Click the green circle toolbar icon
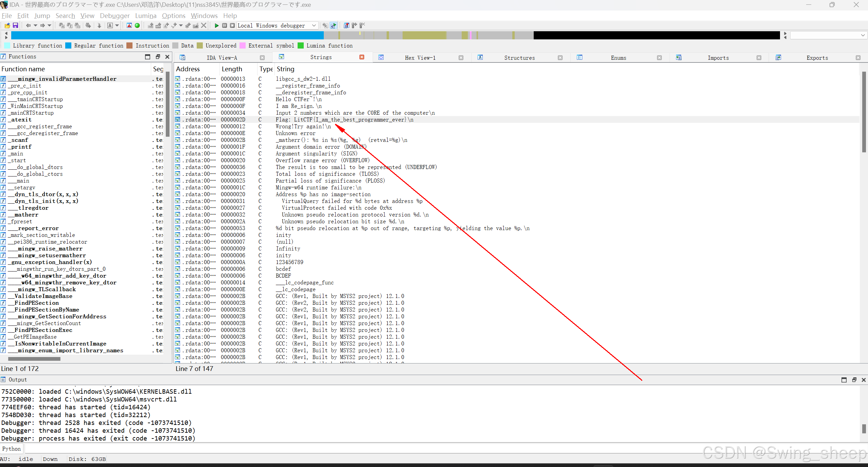The height and width of the screenshot is (467, 868). point(137,25)
